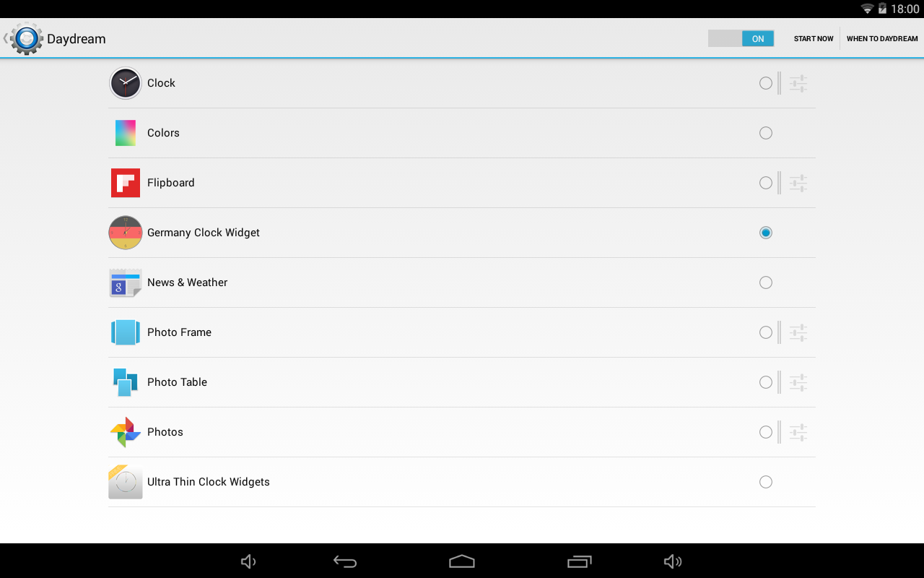Tap the Flipboard app thumbnail
This screenshot has height=578, width=924.
(x=126, y=183)
